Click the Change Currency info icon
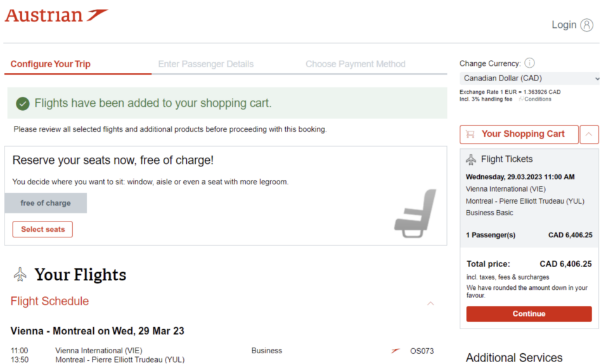This screenshot has width=606, height=364. (529, 63)
